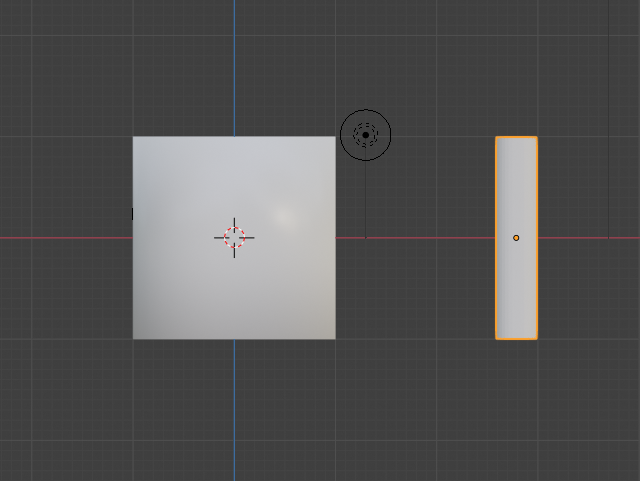Click the 3D cursor crosshair

tap(234, 237)
